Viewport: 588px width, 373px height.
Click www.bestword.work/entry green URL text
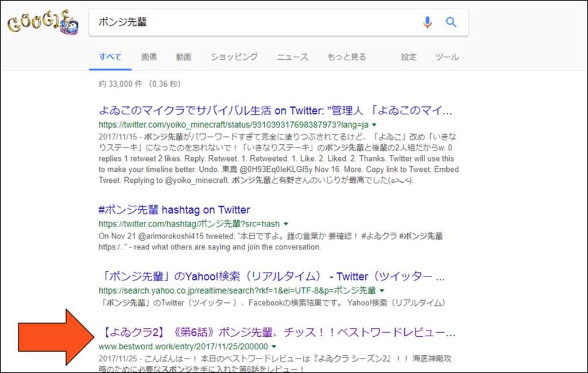coord(183,347)
